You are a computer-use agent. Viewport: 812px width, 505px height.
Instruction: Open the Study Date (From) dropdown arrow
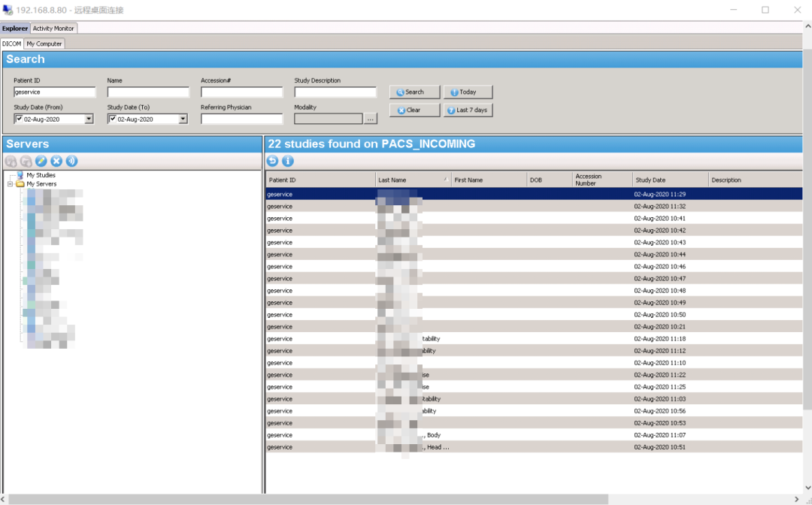[x=89, y=119]
